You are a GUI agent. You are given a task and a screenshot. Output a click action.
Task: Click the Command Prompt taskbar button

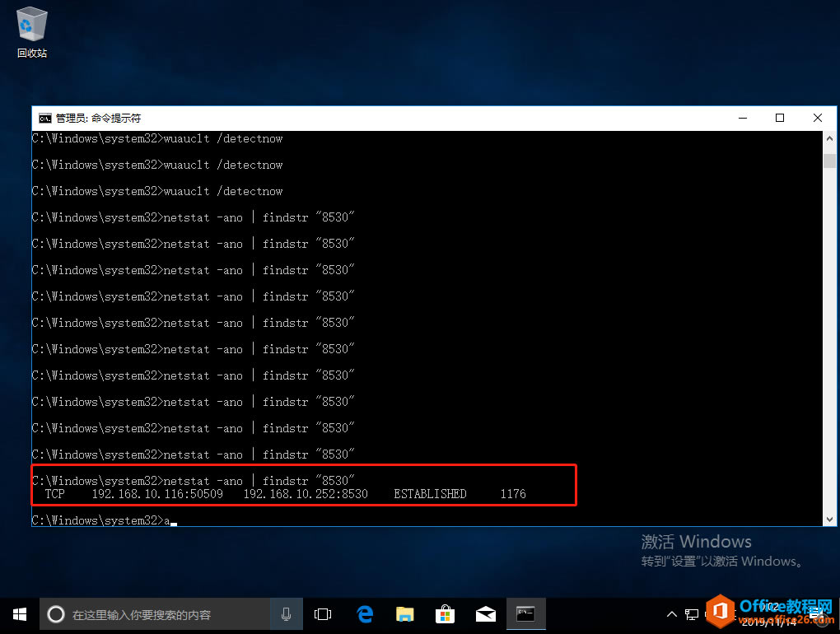click(525, 615)
